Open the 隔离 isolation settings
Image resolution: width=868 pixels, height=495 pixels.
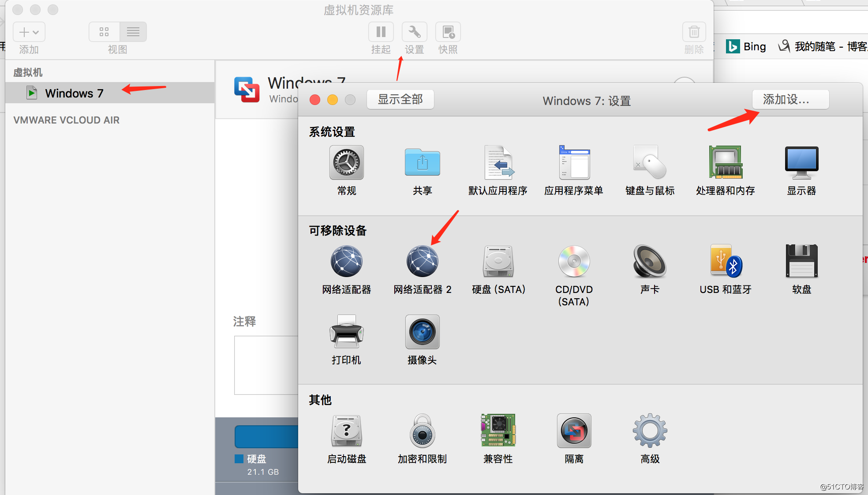pos(574,431)
